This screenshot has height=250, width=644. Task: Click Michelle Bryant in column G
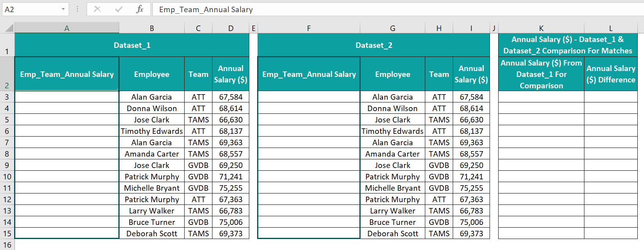click(392, 188)
